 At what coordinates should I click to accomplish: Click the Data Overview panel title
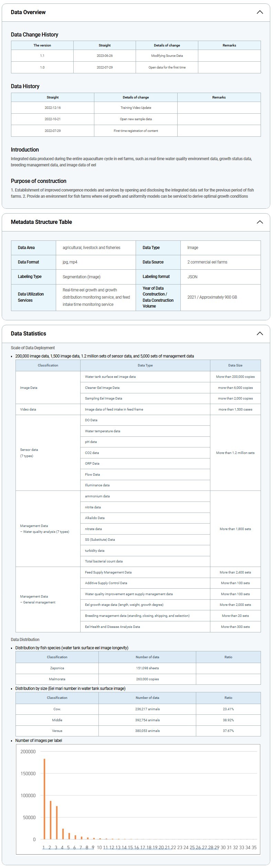28,12
